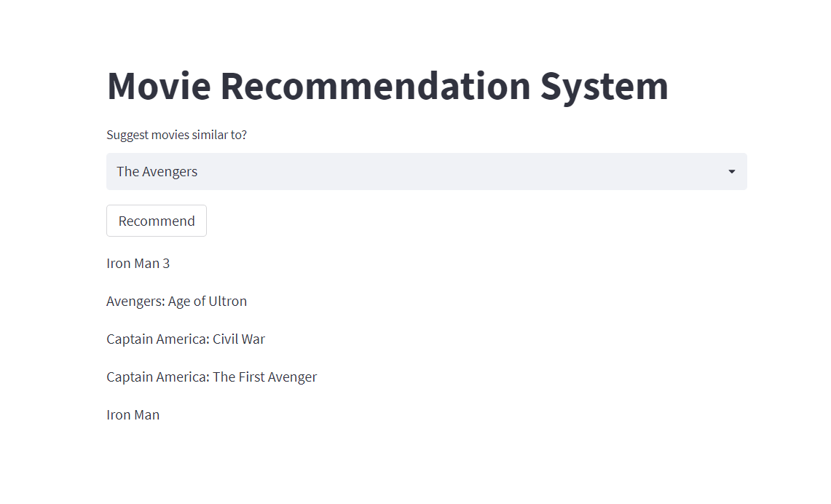Click the 'Suggest movies similar to?' label
This screenshot has height=504, width=831.
tap(176, 135)
